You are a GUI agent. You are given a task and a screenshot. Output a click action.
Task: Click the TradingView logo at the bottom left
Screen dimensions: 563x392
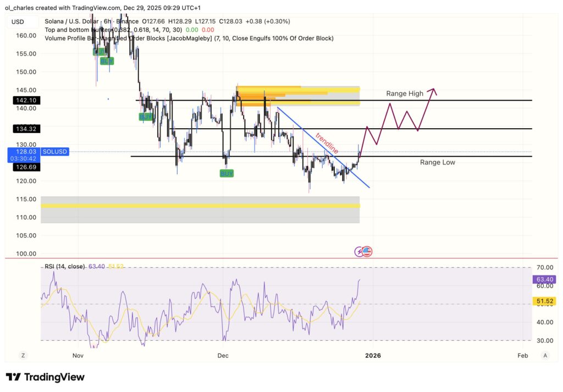pyautogui.click(x=46, y=377)
